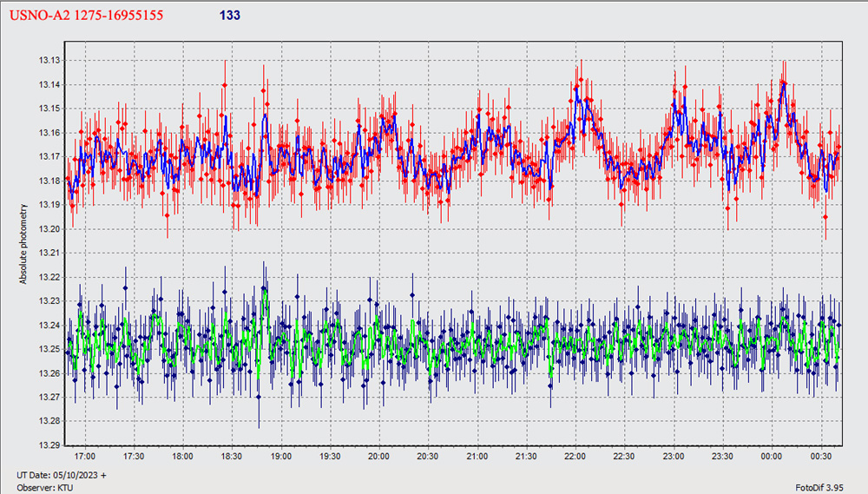Click the 00:00 midnight axis label
This screenshot has width=868, height=494.
(x=771, y=456)
